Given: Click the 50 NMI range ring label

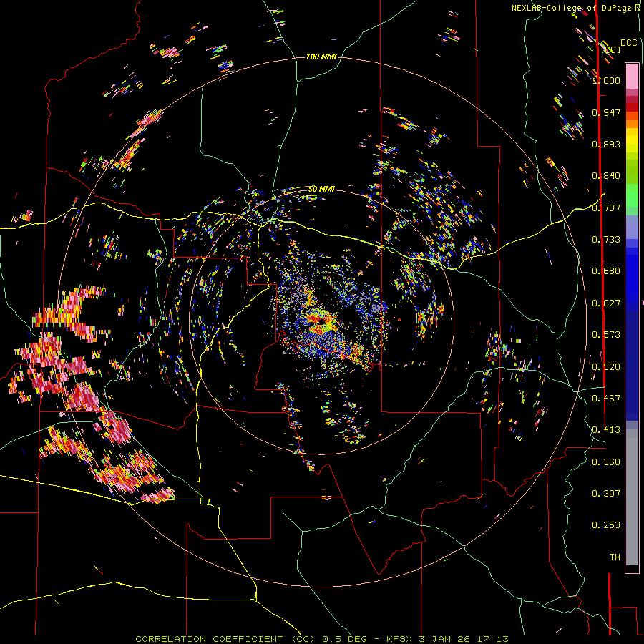Looking at the screenshot, I should click(321, 189).
